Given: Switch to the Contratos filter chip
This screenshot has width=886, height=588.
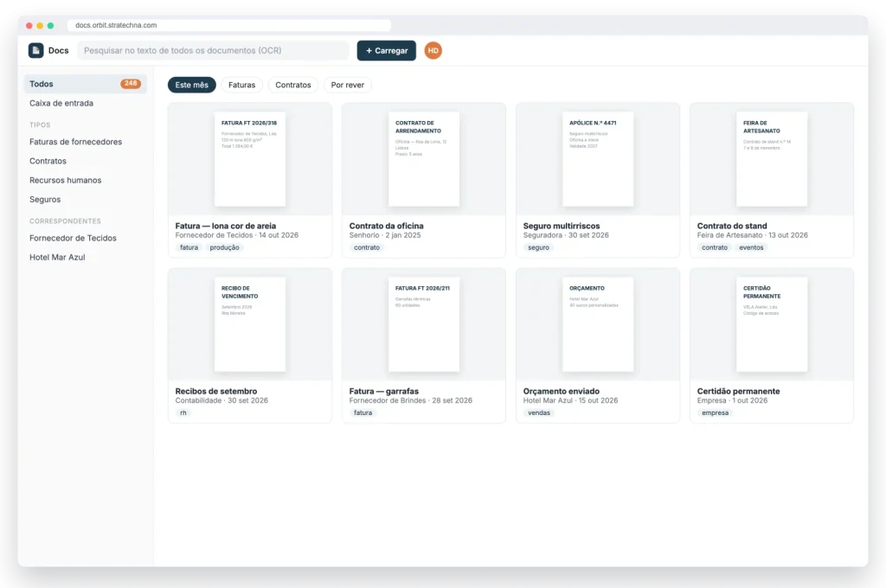Looking at the screenshot, I should [292, 85].
